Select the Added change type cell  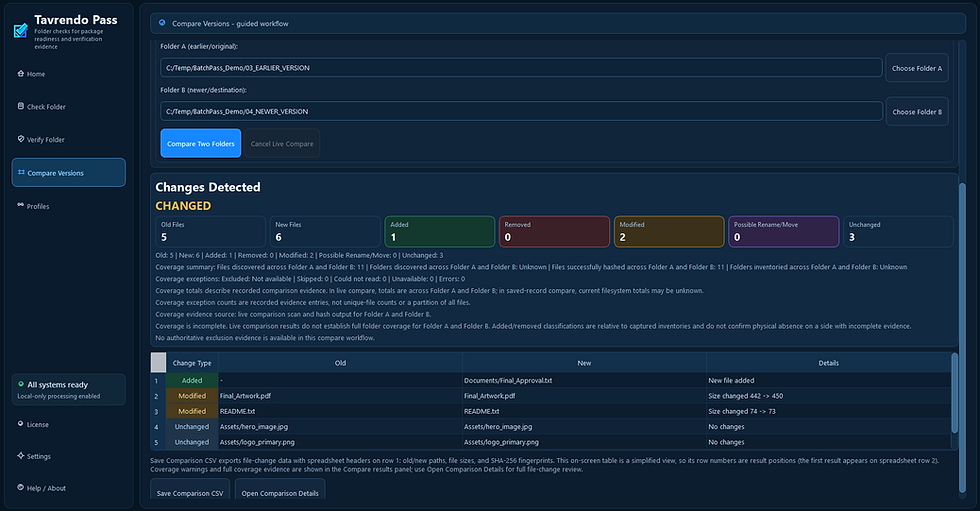(192, 380)
